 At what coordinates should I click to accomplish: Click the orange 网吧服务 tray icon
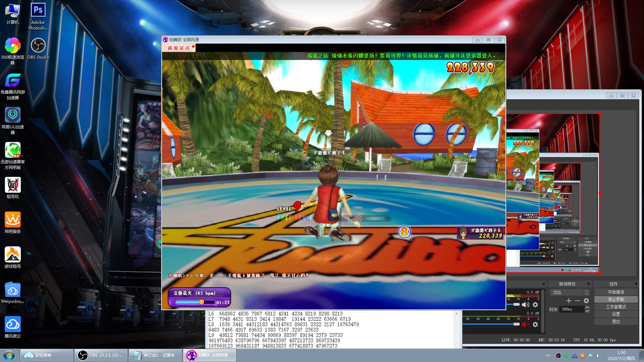point(583,356)
